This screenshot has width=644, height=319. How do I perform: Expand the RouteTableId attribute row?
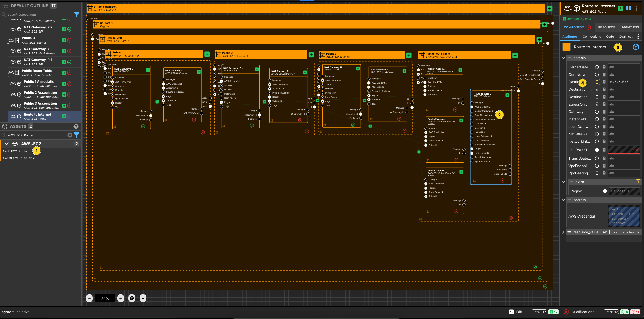(x=571, y=150)
